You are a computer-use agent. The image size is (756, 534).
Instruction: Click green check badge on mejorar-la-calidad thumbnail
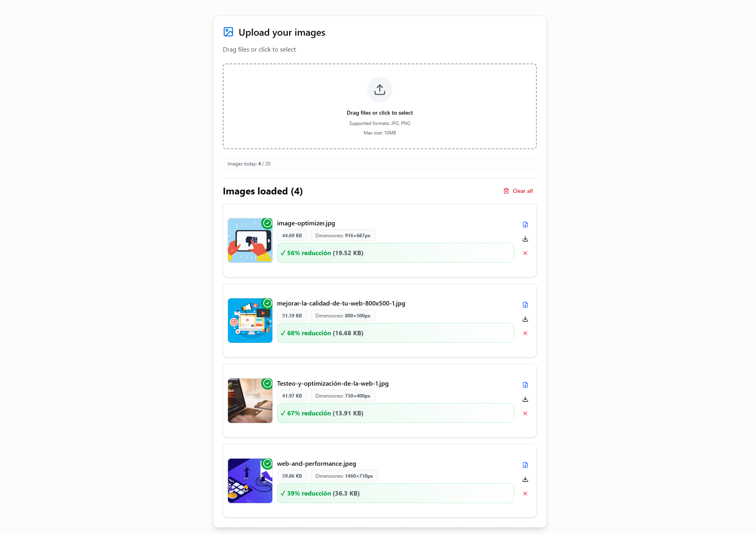268,303
